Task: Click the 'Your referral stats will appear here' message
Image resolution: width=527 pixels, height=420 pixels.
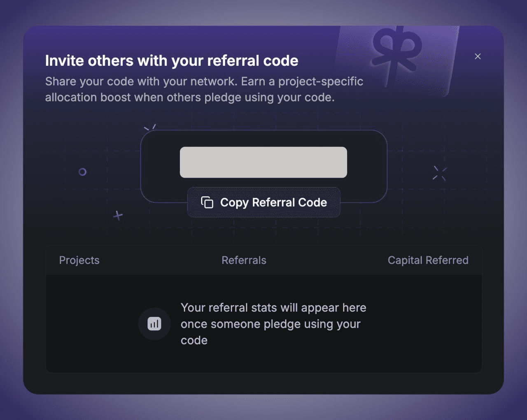Action: (273, 308)
